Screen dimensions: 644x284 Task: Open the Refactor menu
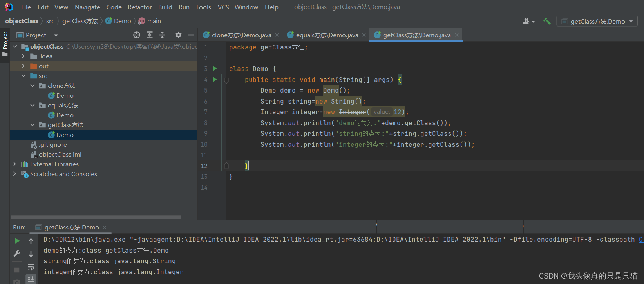[x=140, y=7]
